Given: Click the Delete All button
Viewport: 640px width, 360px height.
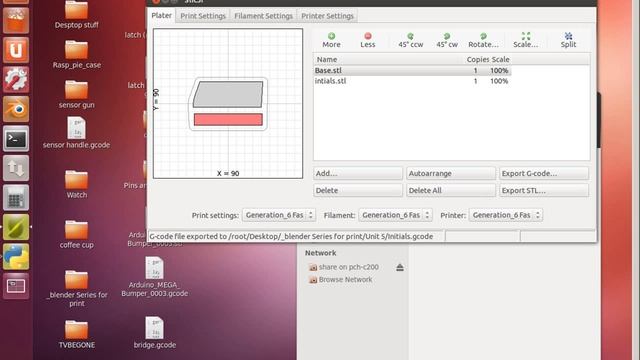Looking at the screenshot, I should pos(451,190).
